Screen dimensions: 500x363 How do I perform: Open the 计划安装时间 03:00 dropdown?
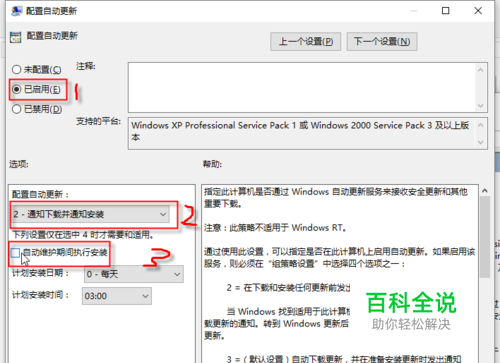(x=117, y=296)
